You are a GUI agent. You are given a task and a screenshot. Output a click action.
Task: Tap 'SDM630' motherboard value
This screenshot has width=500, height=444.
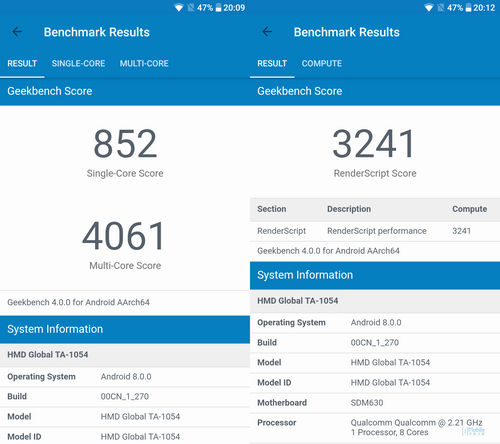(367, 403)
